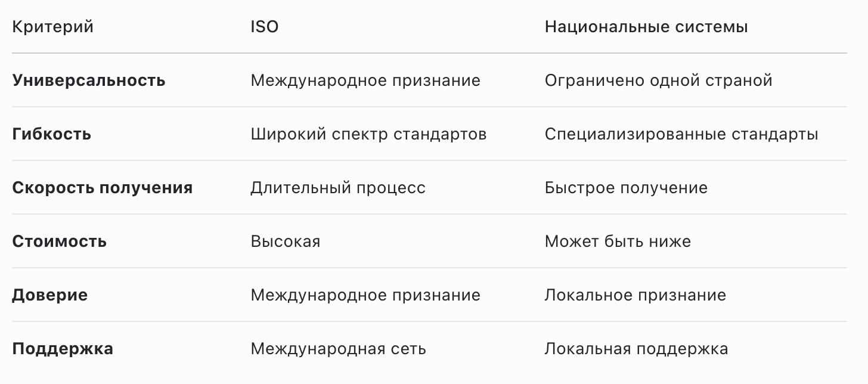Select the Стоимость row label
The image size is (868, 384).
pyautogui.click(x=60, y=241)
